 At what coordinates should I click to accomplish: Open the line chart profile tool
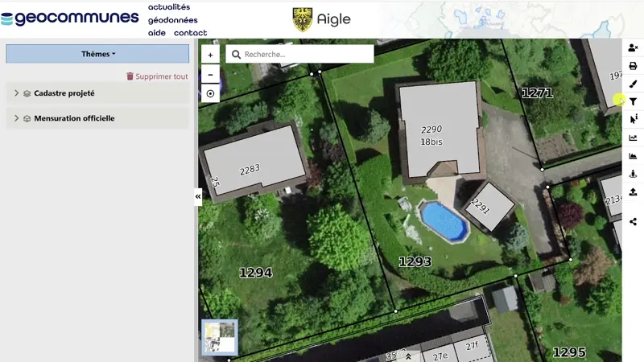pos(633,138)
